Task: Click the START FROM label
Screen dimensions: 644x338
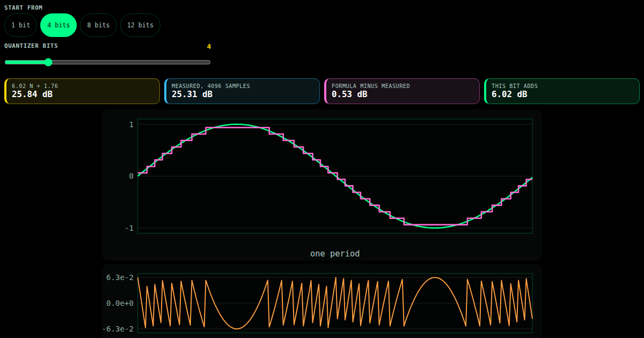Action: [24, 8]
